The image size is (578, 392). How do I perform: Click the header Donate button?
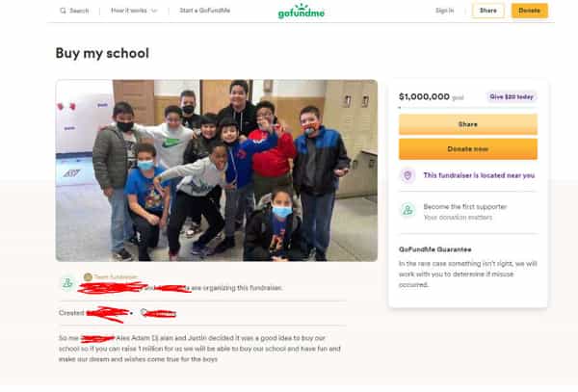529,11
